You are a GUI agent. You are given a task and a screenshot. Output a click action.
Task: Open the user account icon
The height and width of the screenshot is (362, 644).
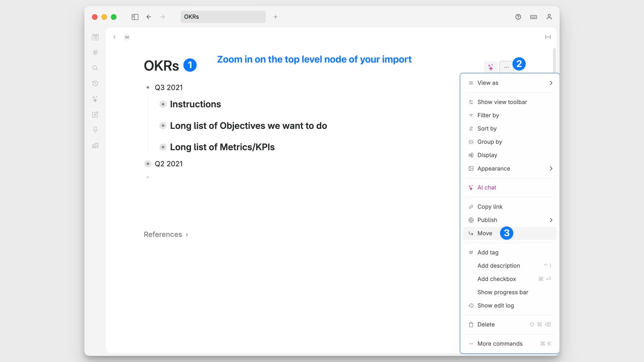pos(549,17)
